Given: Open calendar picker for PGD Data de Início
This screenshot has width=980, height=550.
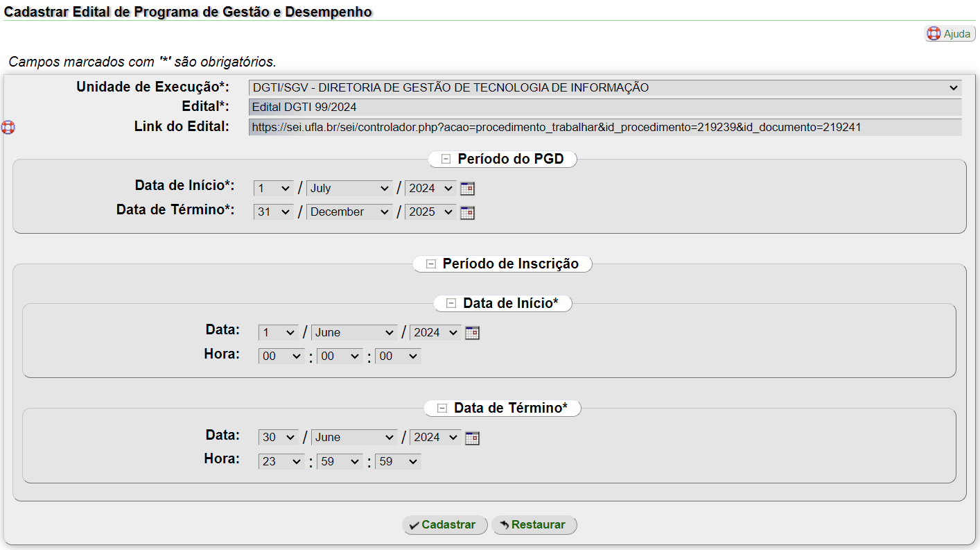Looking at the screenshot, I should click(468, 189).
